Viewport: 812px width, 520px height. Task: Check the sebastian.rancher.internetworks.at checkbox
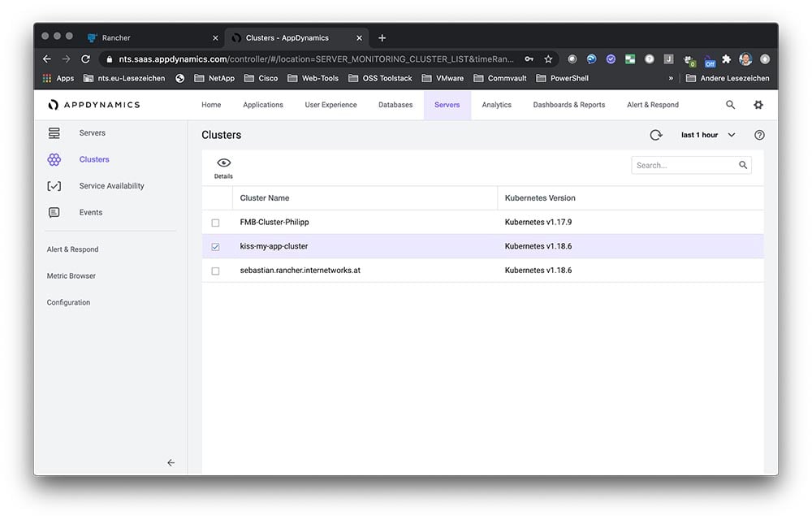215,271
